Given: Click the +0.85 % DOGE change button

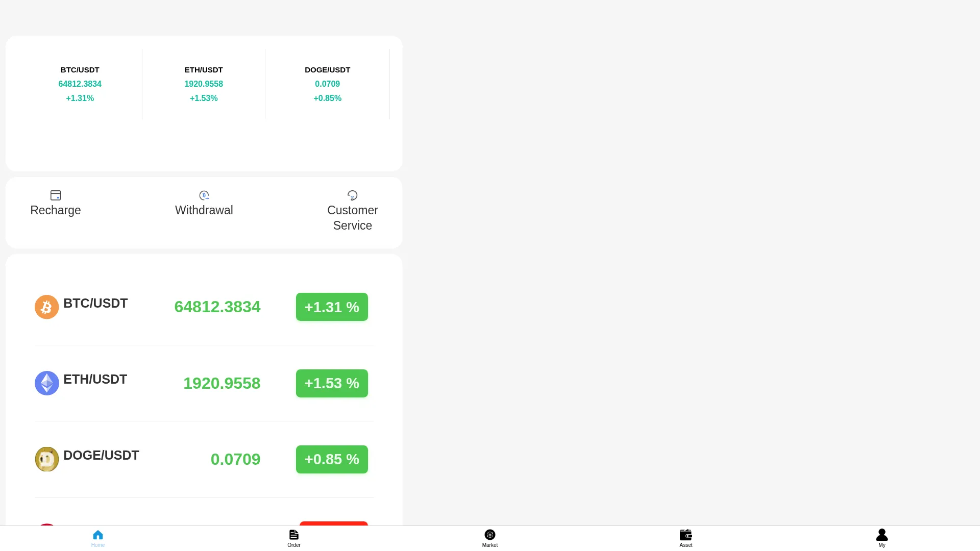Looking at the screenshot, I should pyautogui.click(x=332, y=459).
